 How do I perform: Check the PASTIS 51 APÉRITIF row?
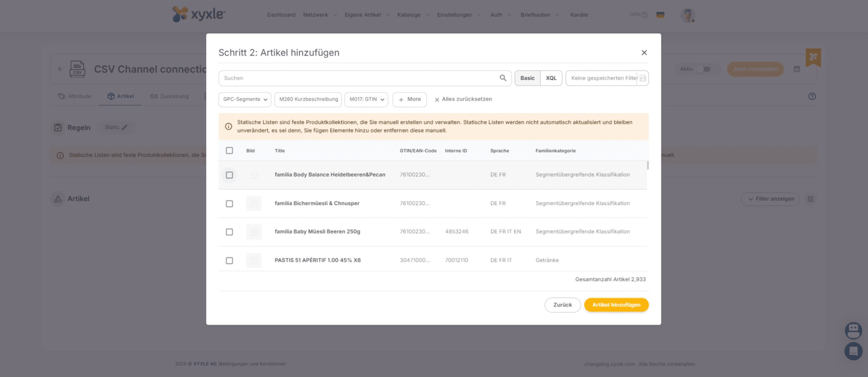229,260
